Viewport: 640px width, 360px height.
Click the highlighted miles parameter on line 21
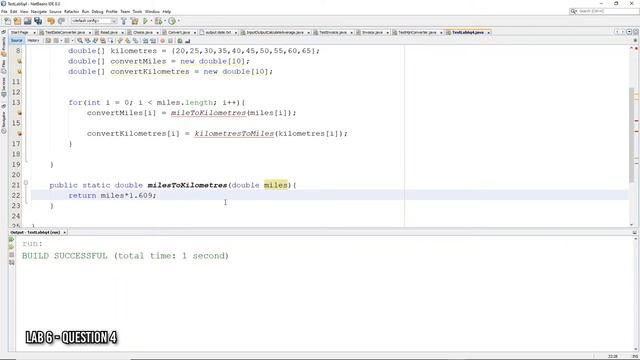276,185
